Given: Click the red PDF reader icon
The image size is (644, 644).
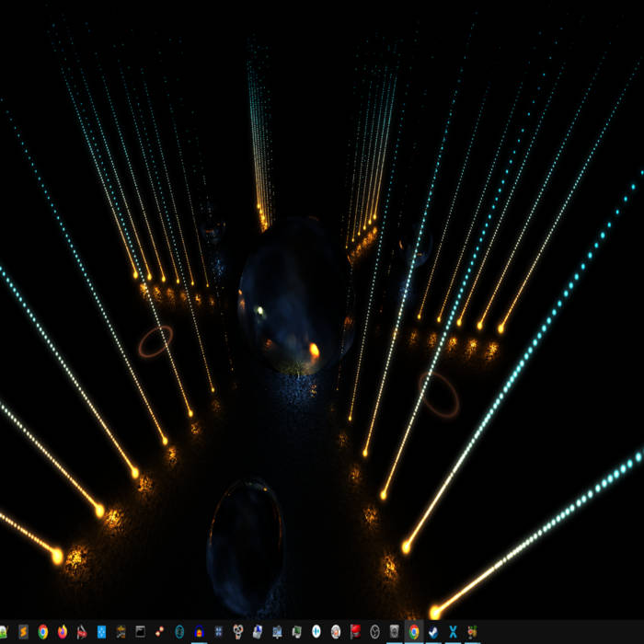Looking at the screenshot, I should click(x=82, y=632).
